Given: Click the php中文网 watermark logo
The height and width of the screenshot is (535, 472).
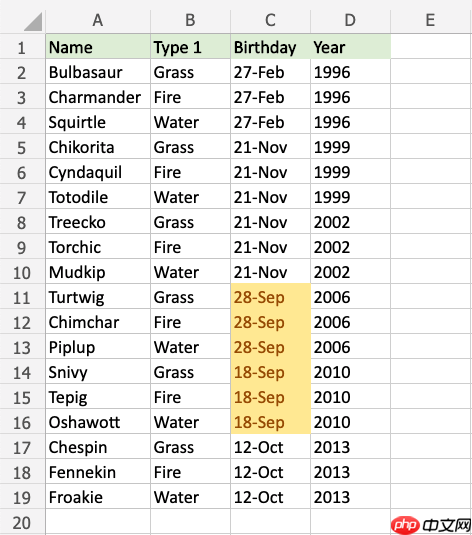Looking at the screenshot, I should pyautogui.click(x=431, y=525).
